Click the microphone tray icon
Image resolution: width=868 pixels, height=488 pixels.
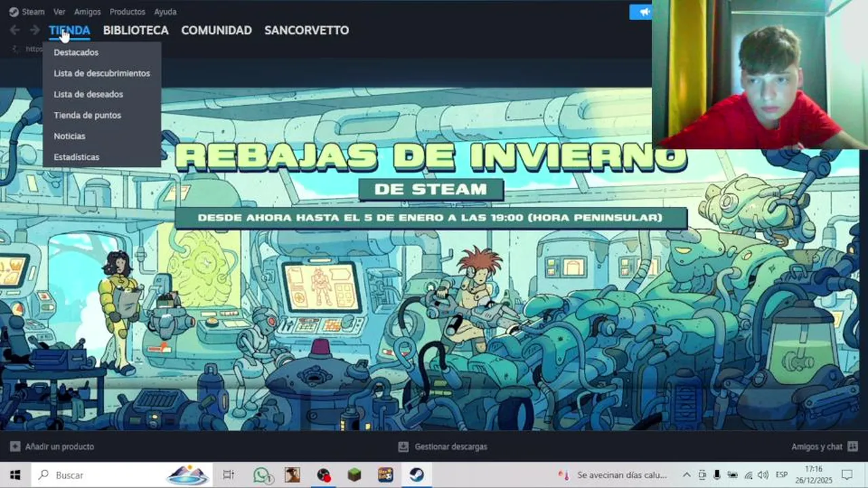717,475
